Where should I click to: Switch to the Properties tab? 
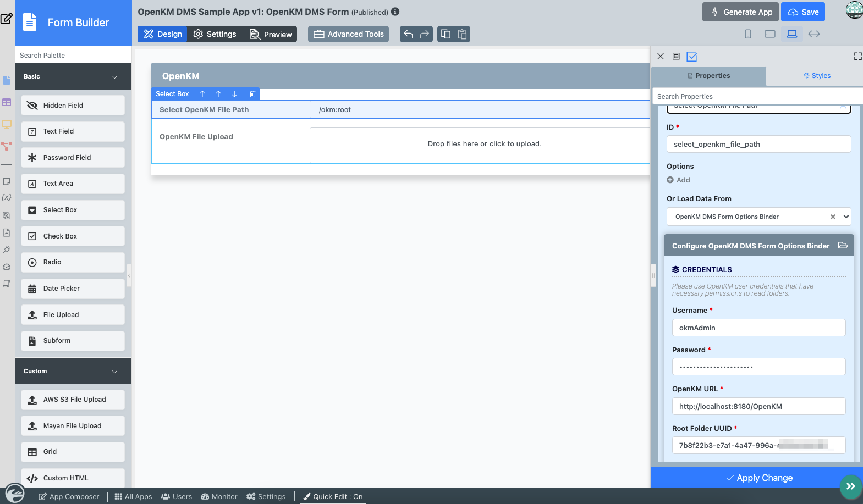point(708,76)
